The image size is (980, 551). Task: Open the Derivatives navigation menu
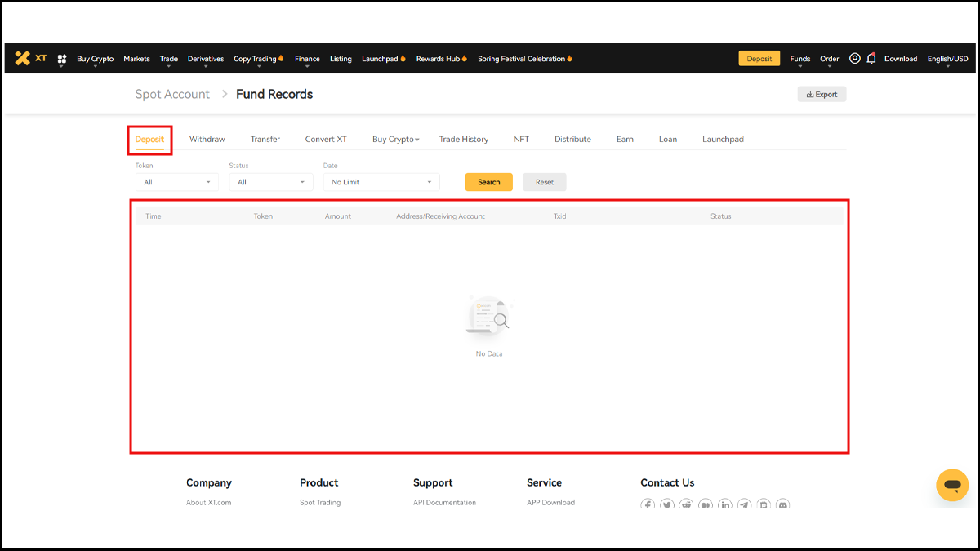click(x=206, y=59)
